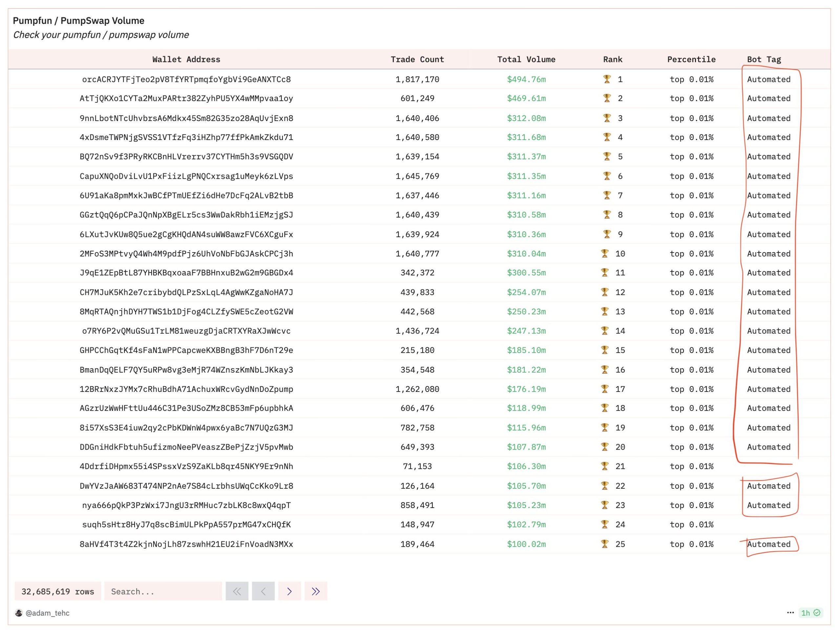The image size is (840, 630).
Task: Click the @adam_tehc profile avatar
Action: 19,613
